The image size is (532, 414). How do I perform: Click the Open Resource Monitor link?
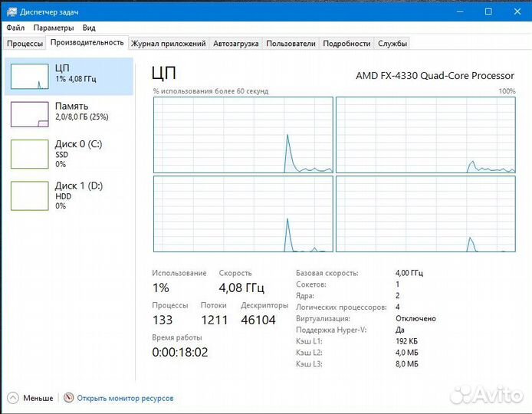(125, 398)
